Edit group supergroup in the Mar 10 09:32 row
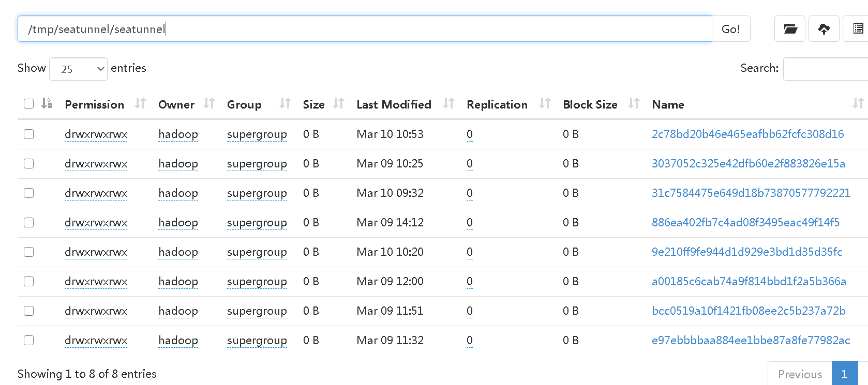Viewport: 868px width, 385px height. 257,193
